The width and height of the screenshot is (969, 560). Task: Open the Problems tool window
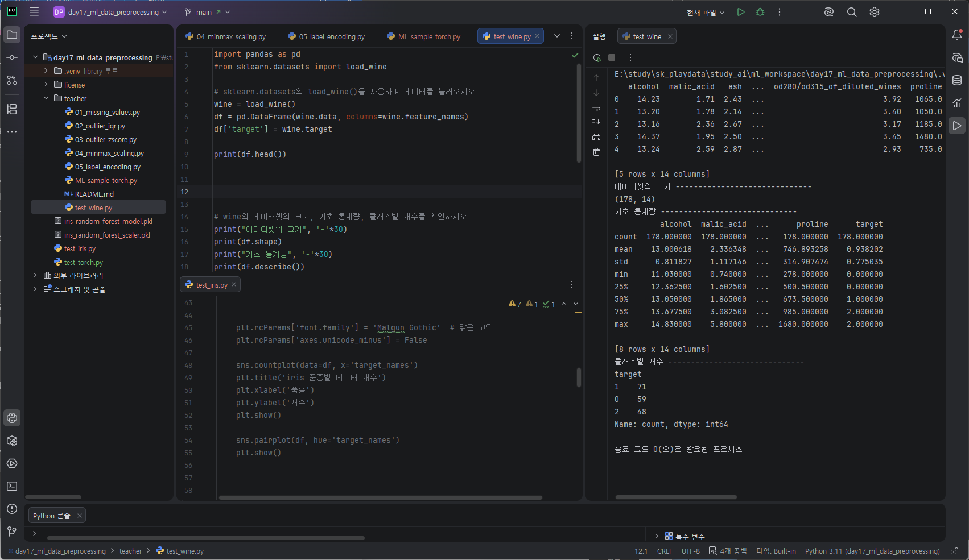click(x=12, y=509)
